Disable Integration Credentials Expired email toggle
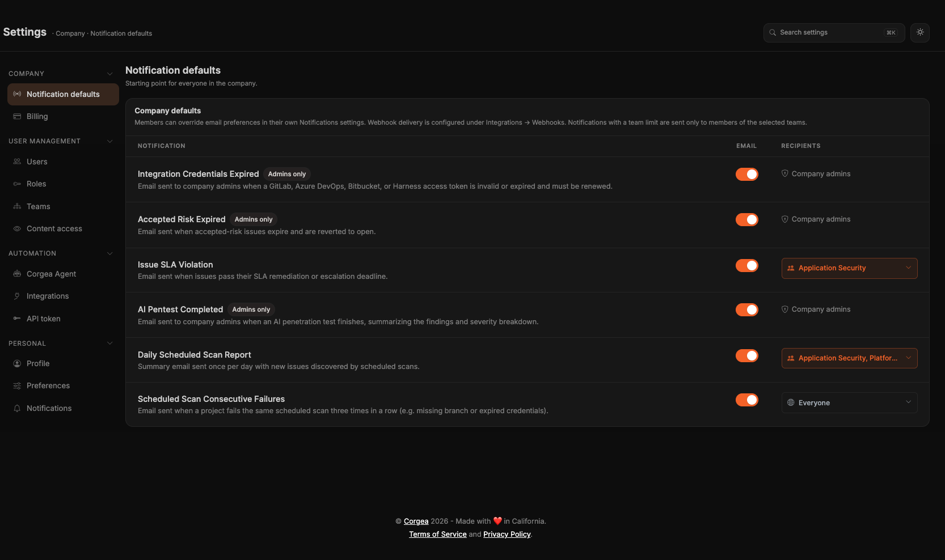The height and width of the screenshot is (560, 945). (x=747, y=174)
